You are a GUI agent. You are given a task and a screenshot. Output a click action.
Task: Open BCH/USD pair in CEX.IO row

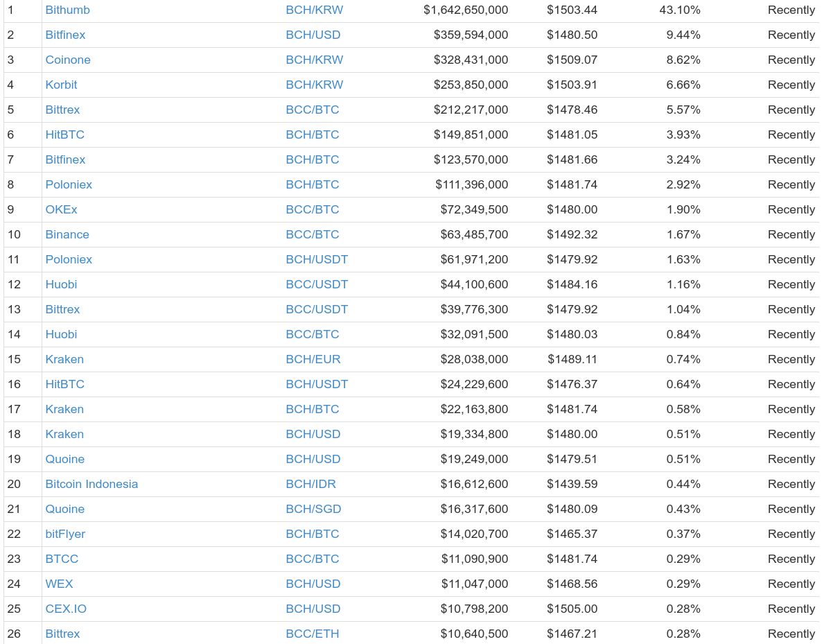pyautogui.click(x=313, y=609)
